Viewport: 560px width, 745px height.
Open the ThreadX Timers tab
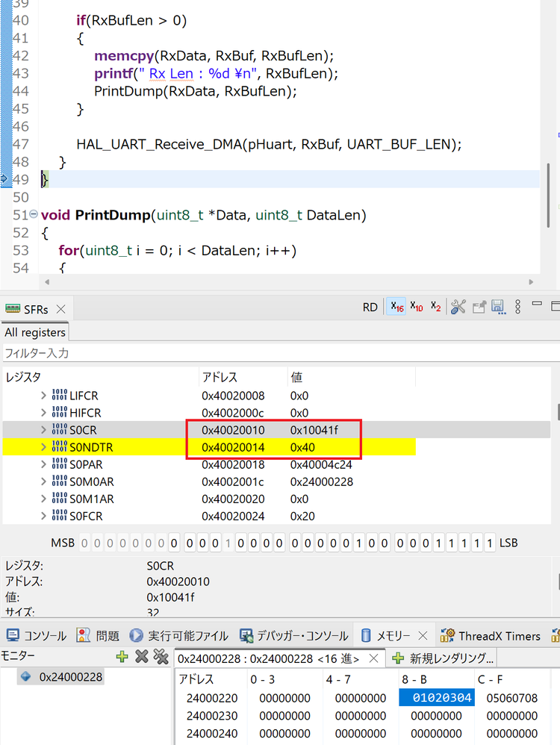[x=491, y=636]
